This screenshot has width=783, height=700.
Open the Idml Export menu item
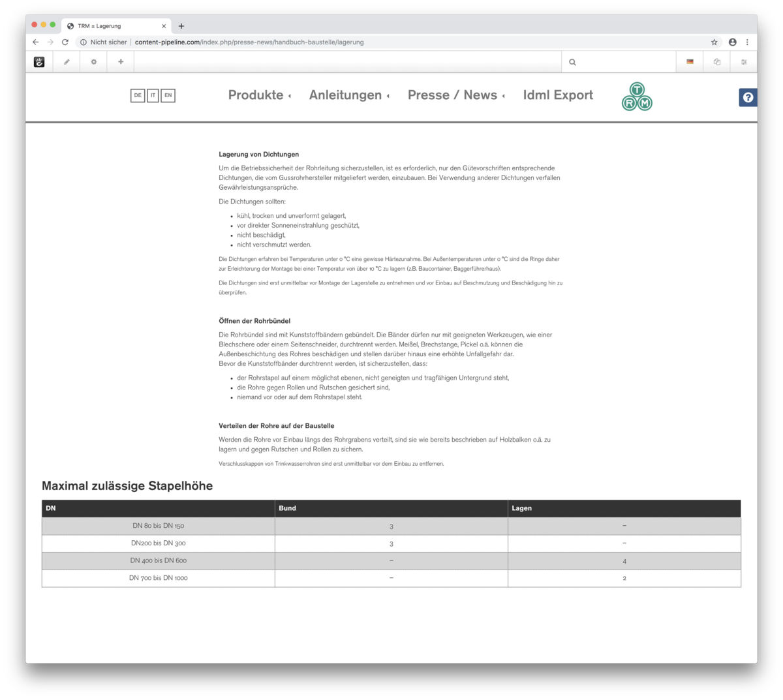(x=558, y=95)
